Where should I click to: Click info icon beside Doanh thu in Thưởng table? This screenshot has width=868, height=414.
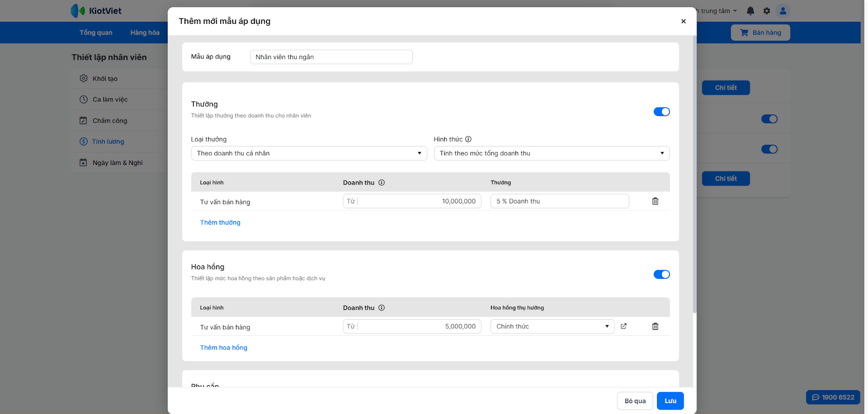point(381,183)
